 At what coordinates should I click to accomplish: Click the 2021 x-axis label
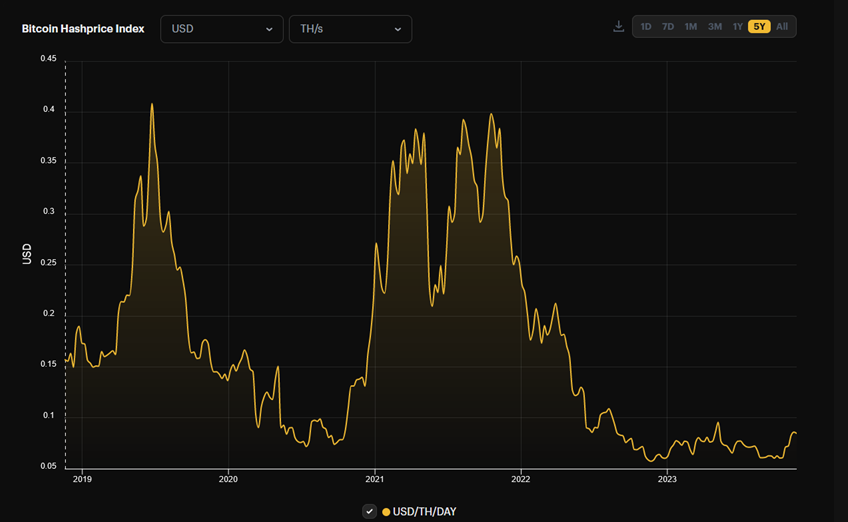click(375, 479)
